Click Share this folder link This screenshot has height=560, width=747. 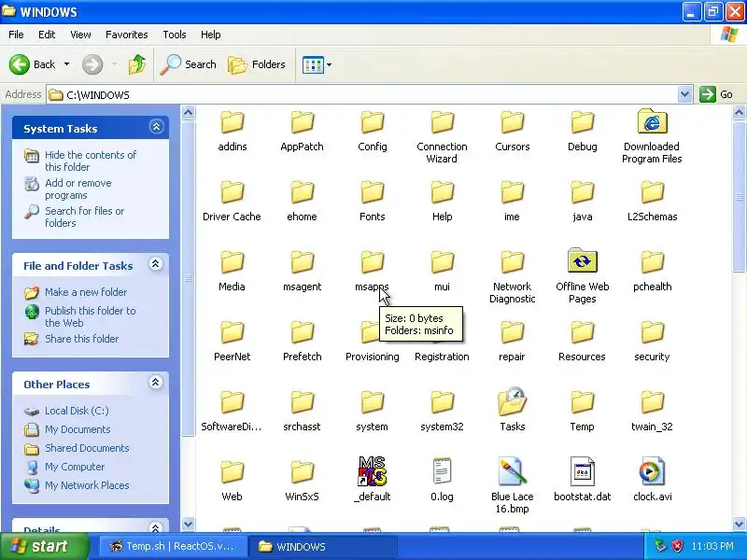(81, 339)
